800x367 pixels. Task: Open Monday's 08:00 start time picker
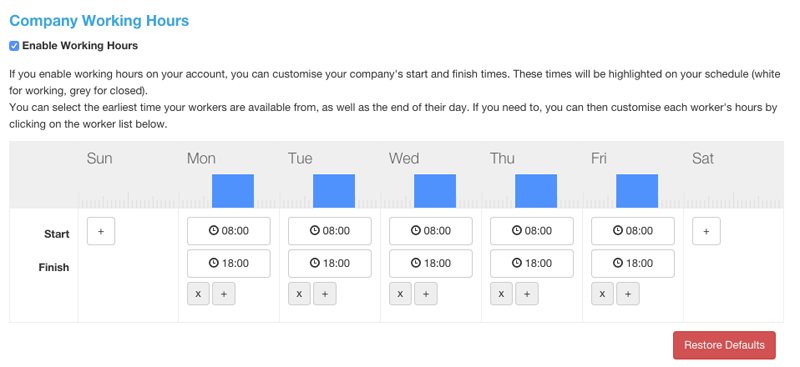[x=229, y=231]
